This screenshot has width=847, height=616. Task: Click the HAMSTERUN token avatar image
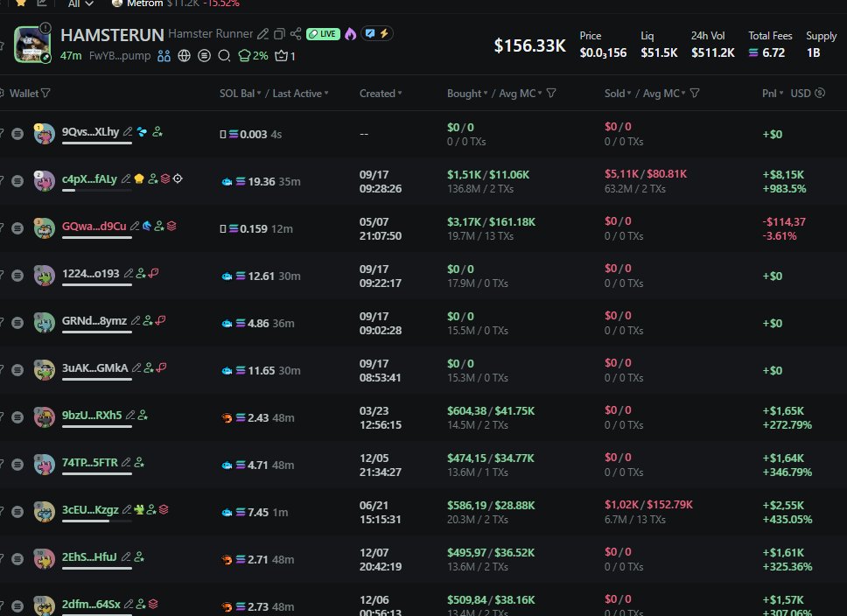pos(31,45)
